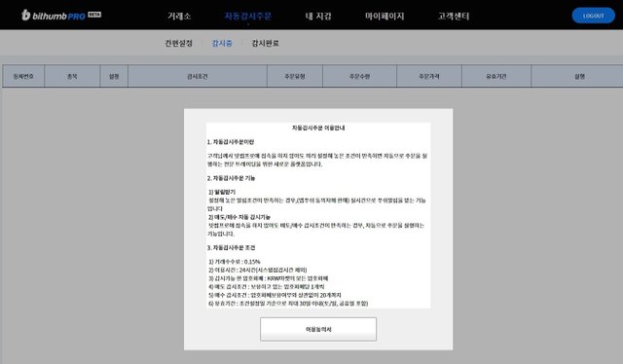The width and height of the screenshot is (623, 364).
Task: Click the '3. 자동감시주문 조건' heading
Action: coord(232,247)
